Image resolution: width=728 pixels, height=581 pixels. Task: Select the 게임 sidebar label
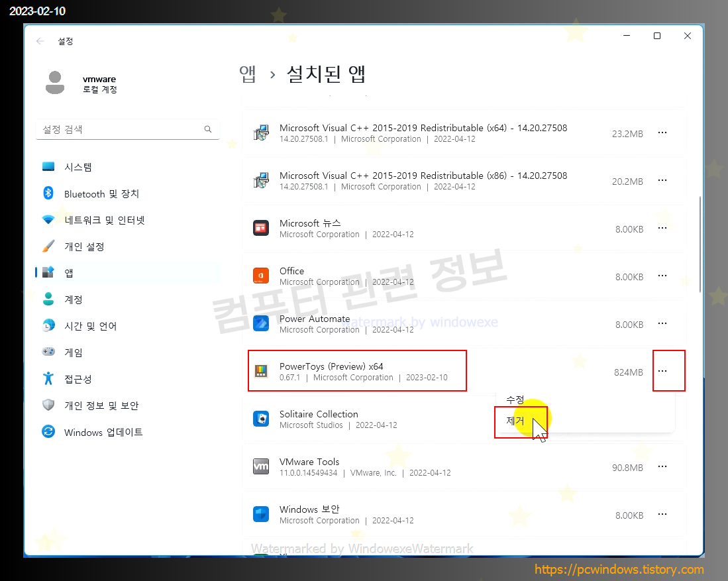(74, 352)
